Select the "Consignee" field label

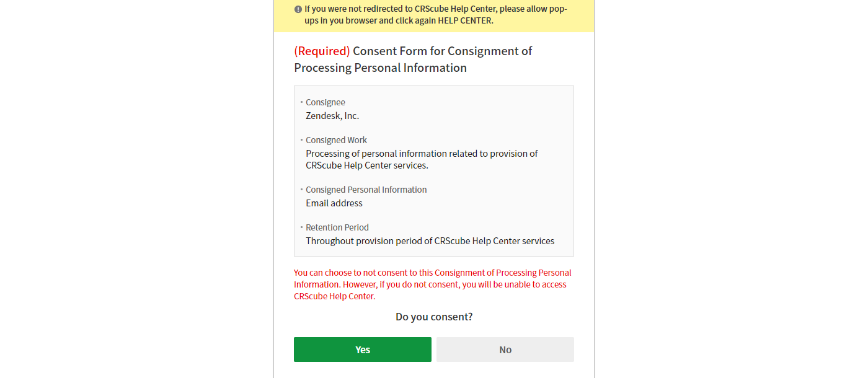(x=325, y=102)
